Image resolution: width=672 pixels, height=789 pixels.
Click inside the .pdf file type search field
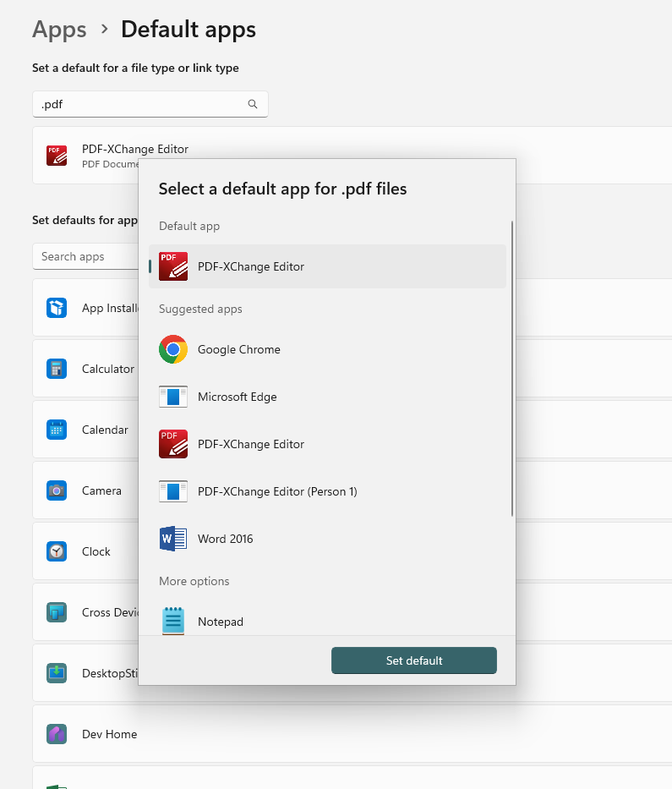click(x=150, y=104)
